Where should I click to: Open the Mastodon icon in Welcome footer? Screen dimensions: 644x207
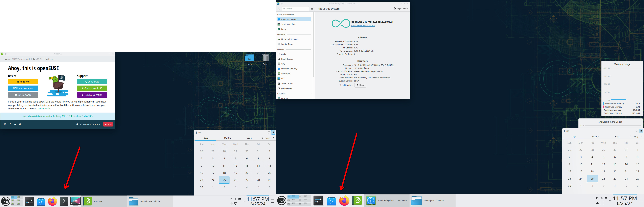20,124
